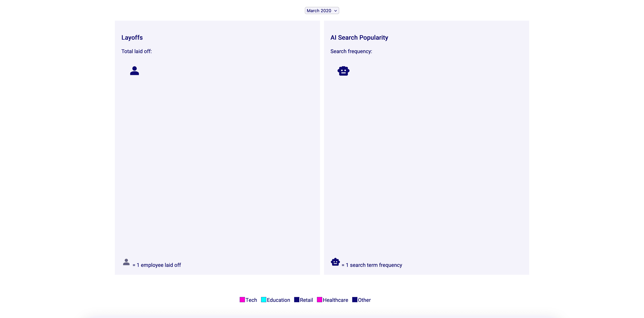
Task: Click the large person icon under Total laid off
Action: [x=135, y=71]
